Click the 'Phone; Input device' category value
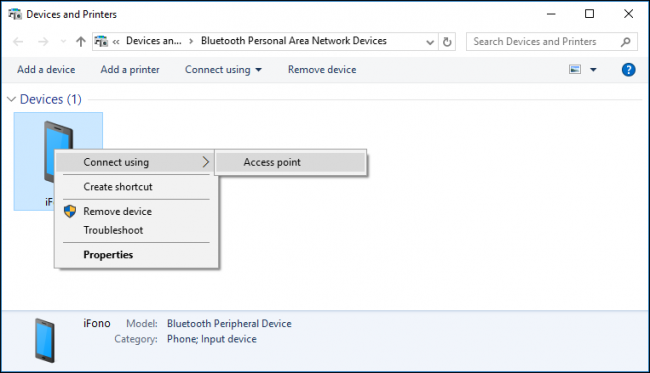The image size is (650, 373). point(212,339)
